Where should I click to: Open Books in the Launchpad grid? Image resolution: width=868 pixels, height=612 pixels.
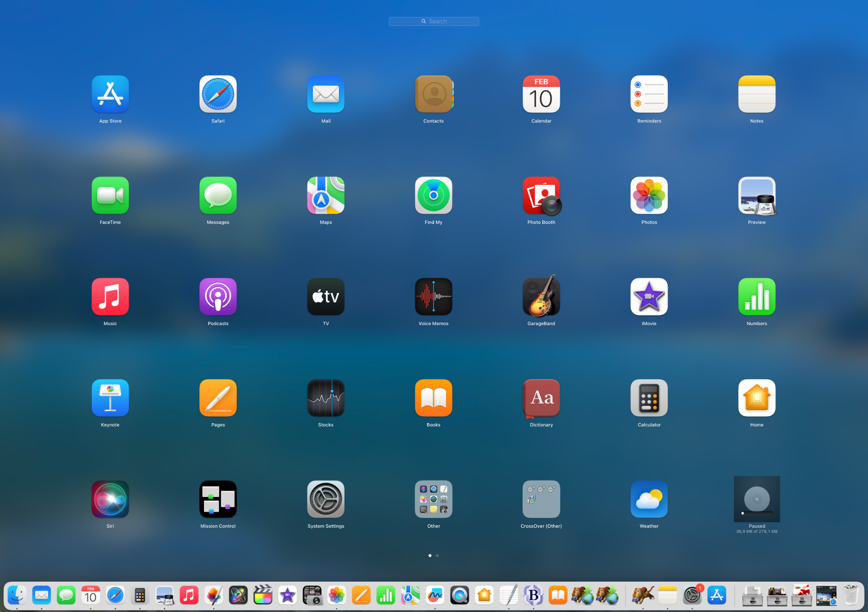(x=434, y=398)
